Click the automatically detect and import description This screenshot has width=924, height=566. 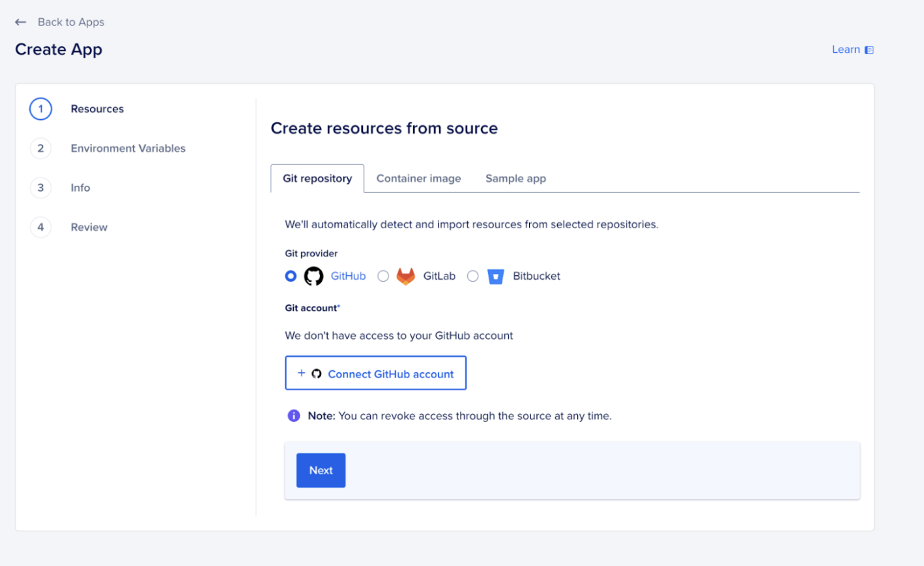(472, 224)
